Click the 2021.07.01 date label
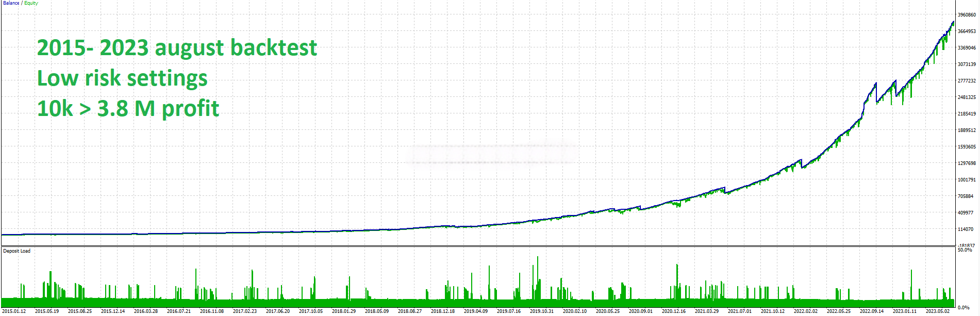 (x=739, y=311)
